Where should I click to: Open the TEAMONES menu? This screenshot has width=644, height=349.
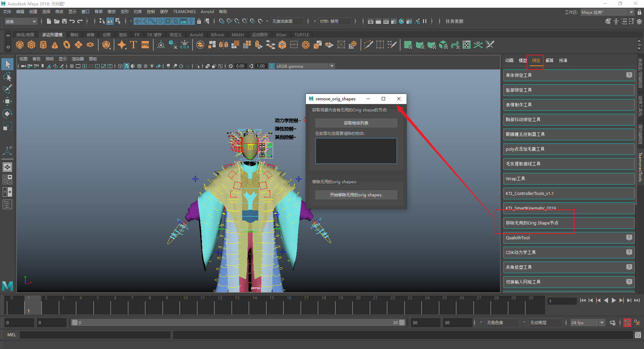pos(184,12)
